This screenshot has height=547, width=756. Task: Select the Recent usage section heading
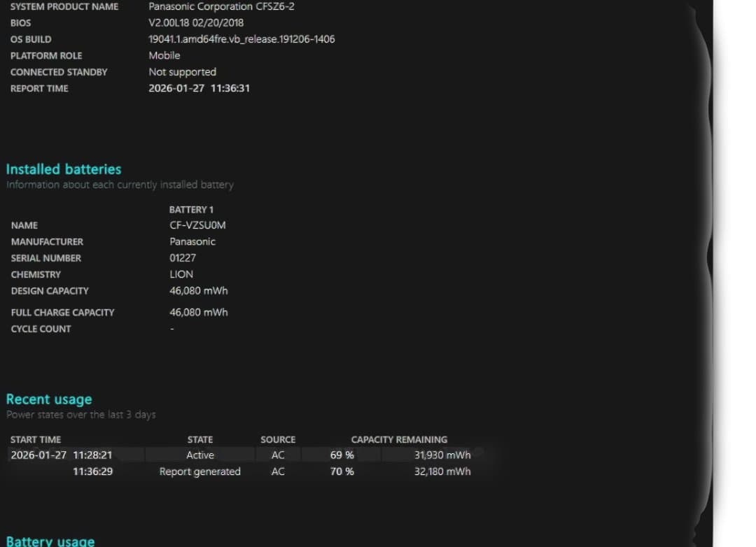[49, 399]
